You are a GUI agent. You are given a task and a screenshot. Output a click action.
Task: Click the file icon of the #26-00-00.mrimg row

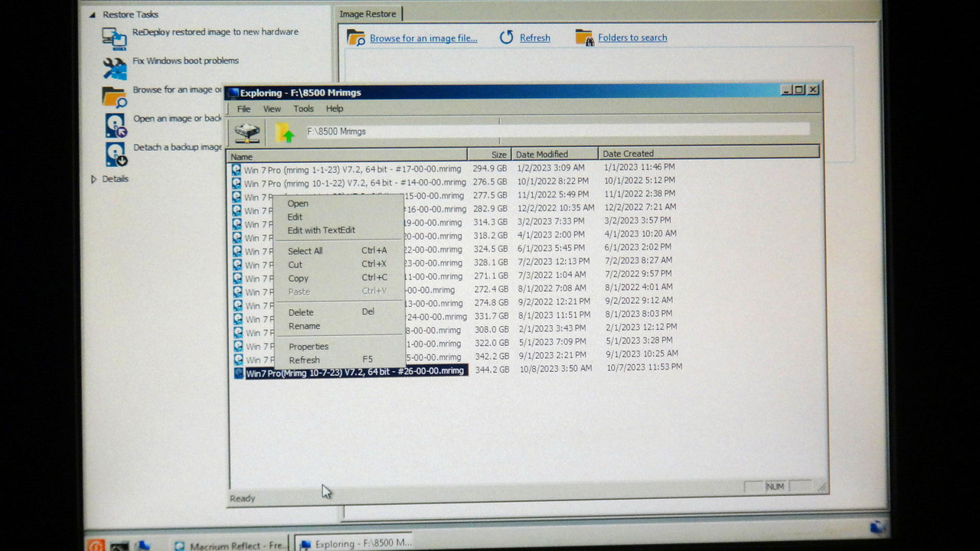tap(238, 373)
